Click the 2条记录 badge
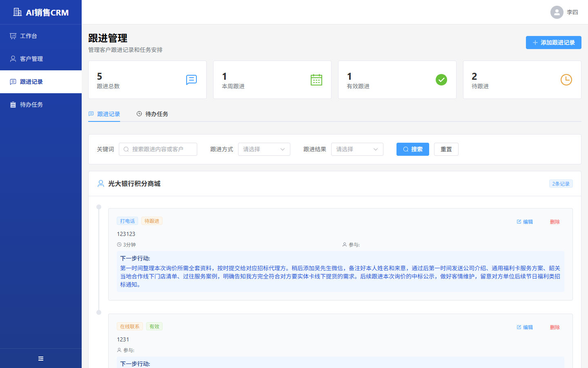The width and height of the screenshot is (588, 368). point(561,184)
